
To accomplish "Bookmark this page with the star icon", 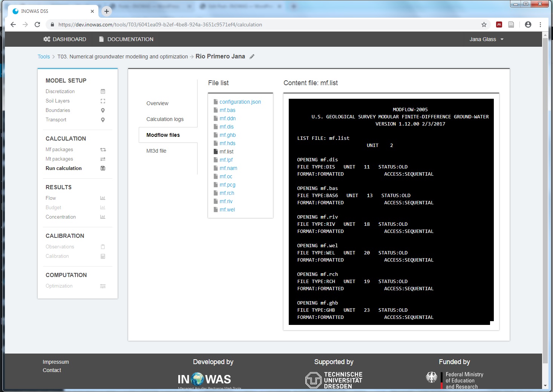I will click(x=484, y=24).
